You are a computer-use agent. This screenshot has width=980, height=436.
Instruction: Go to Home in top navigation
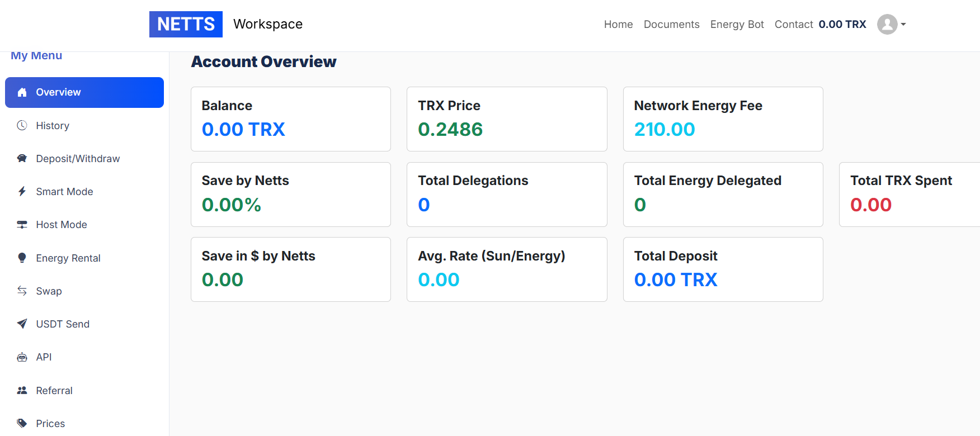pos(618,25)
